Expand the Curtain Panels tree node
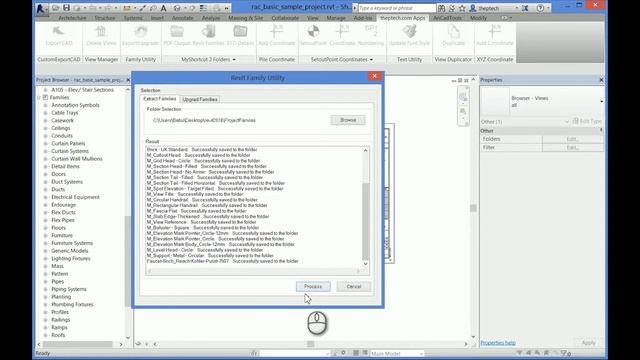Image resolution: width=640 pixels, height=360 pixels. [x=45, y=143]
